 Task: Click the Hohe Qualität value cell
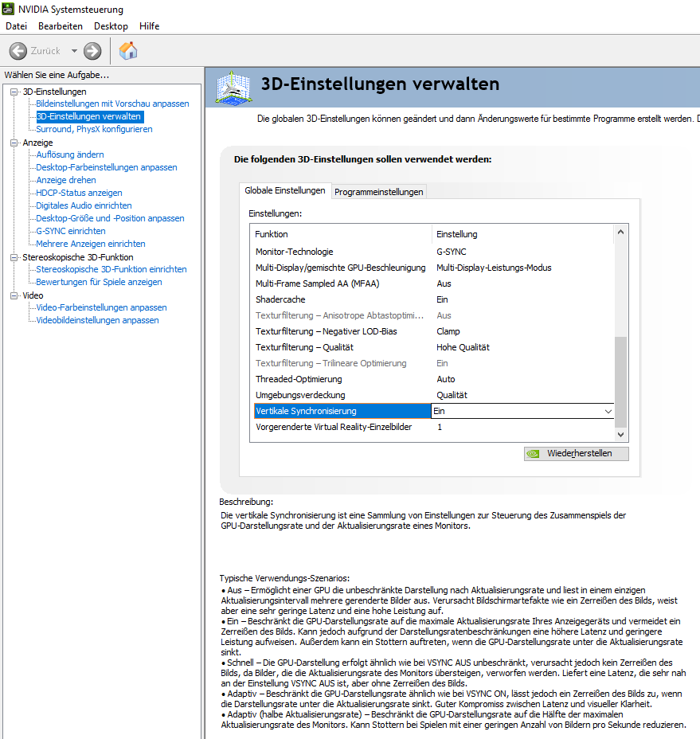tap(463, 347)
